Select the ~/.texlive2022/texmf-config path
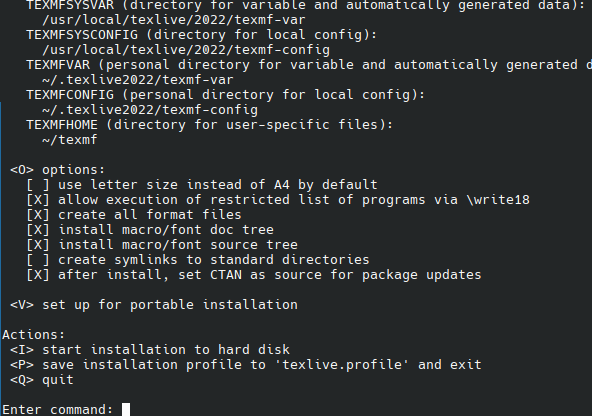Image resolution: width=592 pixels, height=416 pixels. coord(150,110)
